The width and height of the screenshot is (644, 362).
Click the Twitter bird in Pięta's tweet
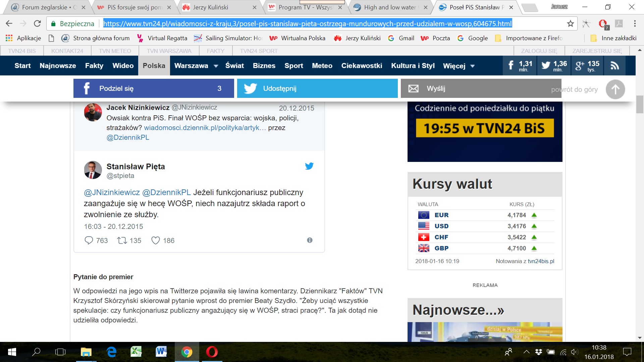pos(309,166)
